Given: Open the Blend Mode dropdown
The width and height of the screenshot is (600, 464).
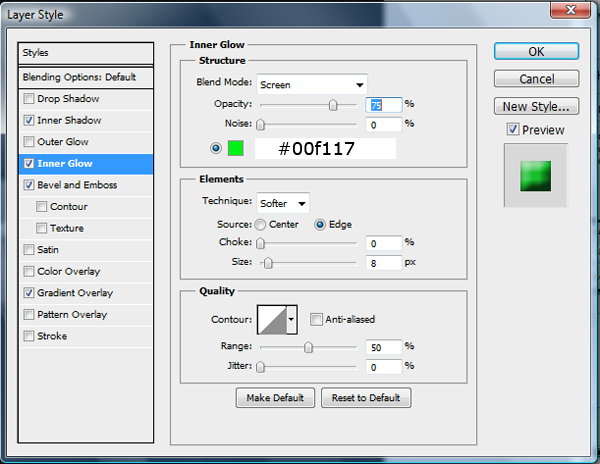Looking at the screenshot, I should (x=312, y=85).
